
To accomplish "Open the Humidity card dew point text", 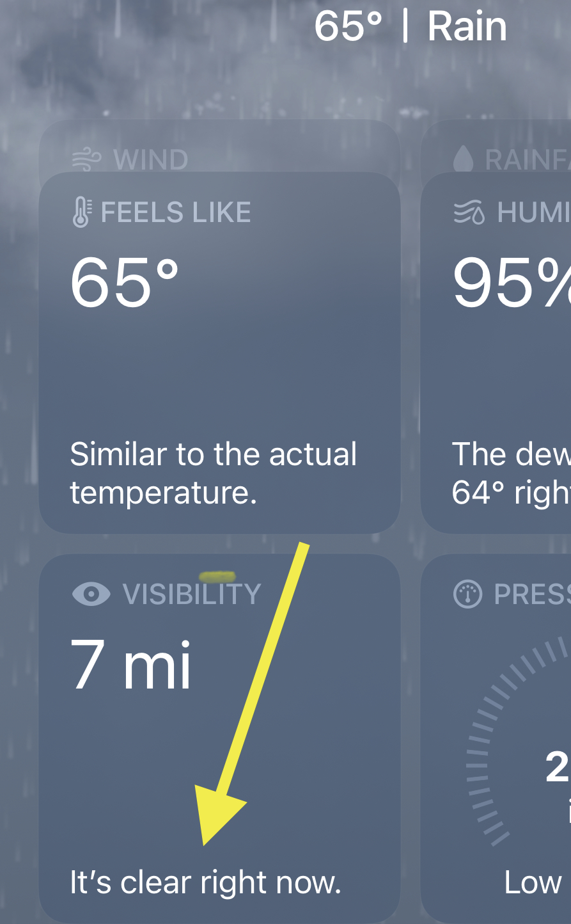I will 512,474.
